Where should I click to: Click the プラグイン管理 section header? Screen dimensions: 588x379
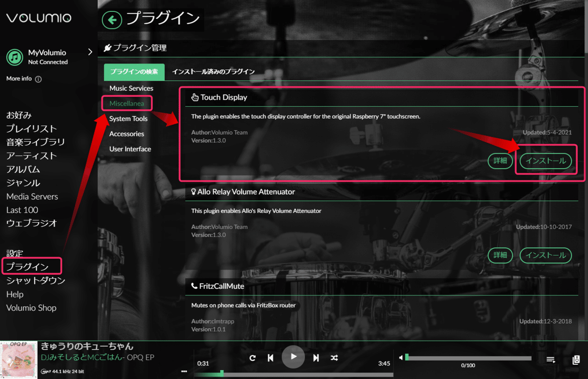click(140, 48)
